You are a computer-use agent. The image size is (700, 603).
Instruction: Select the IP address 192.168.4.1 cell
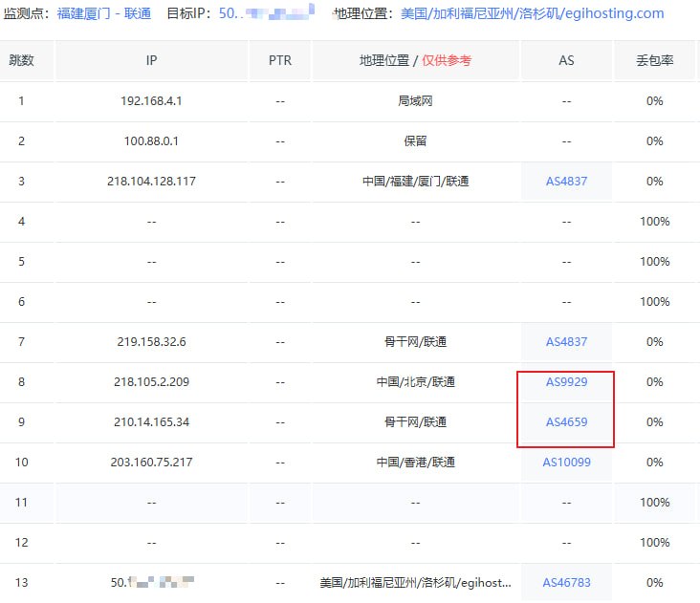(x=151, y=100)
